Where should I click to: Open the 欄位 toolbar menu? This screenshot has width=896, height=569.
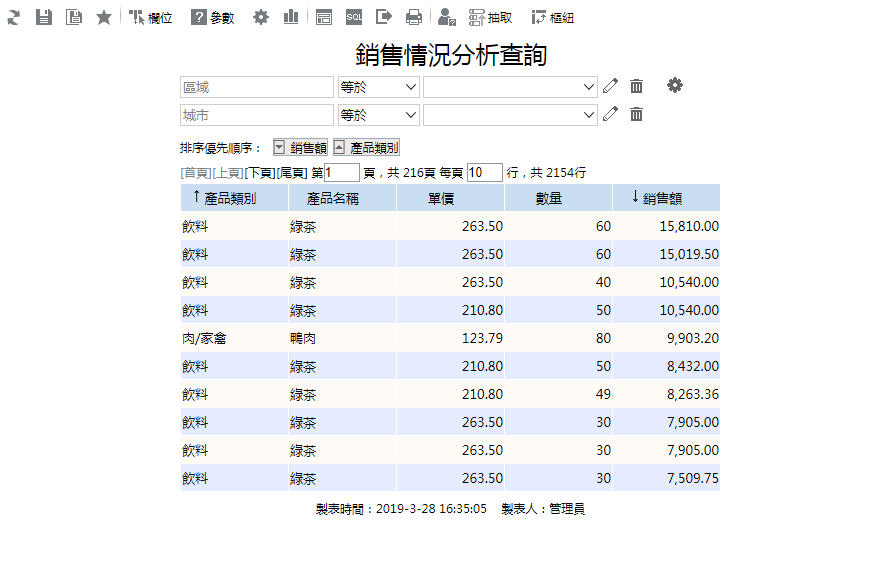point(151,17)
